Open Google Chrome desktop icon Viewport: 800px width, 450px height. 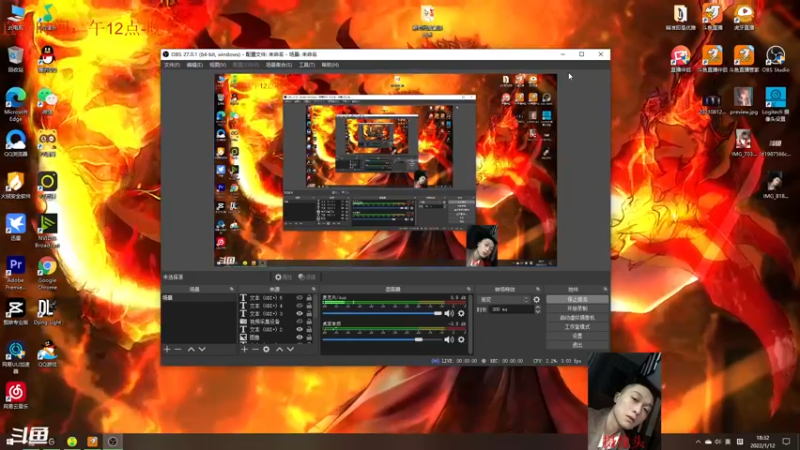click(47, 273)
